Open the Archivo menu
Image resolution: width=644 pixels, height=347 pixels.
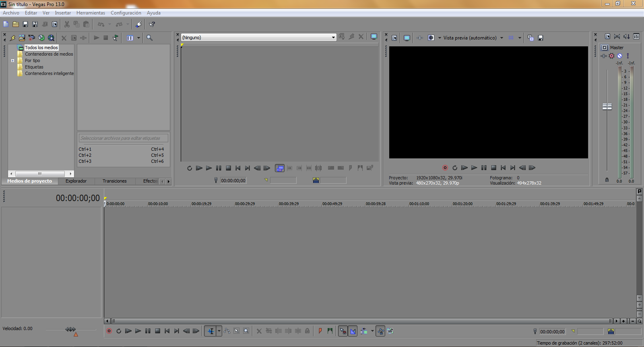click(x=11, y=13)
